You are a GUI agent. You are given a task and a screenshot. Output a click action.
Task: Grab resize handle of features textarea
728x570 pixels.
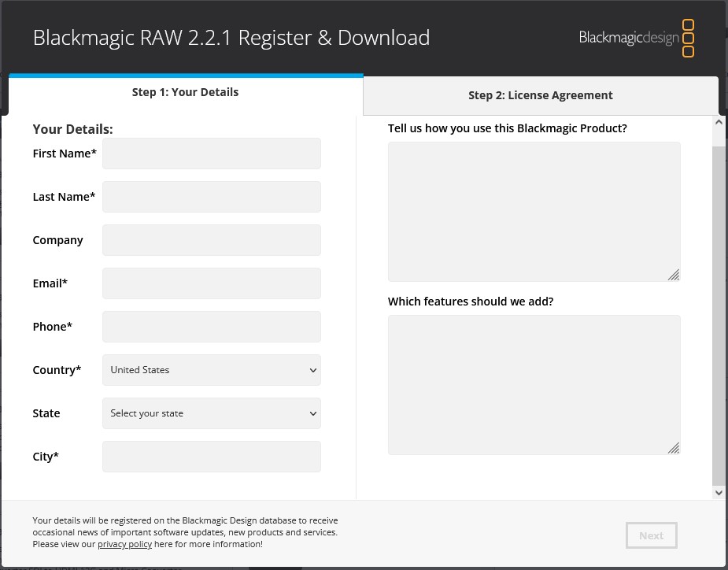[674, 448]
